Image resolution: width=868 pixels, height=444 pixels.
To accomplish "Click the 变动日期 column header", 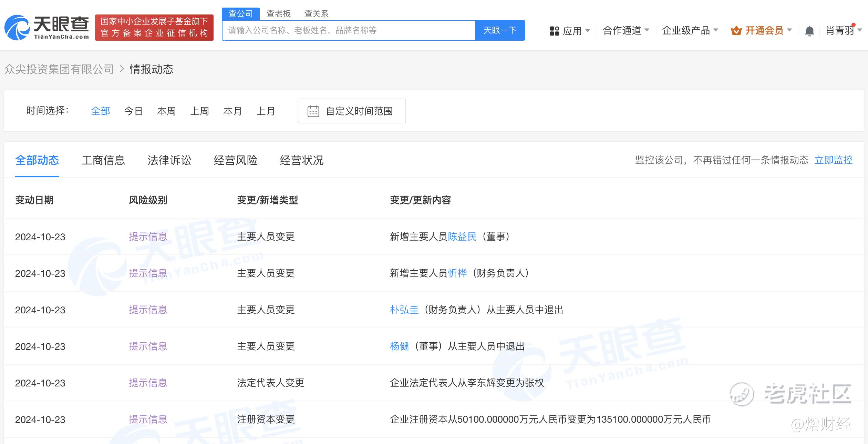I will click(34, 200).
